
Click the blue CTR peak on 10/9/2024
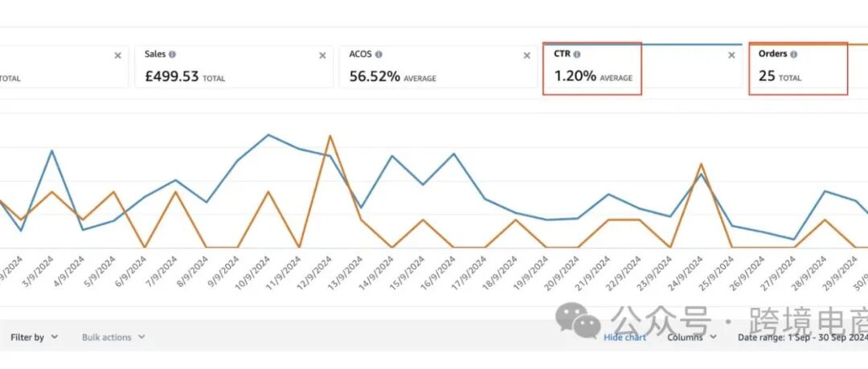pyautogui.click(x=268, y=134)
